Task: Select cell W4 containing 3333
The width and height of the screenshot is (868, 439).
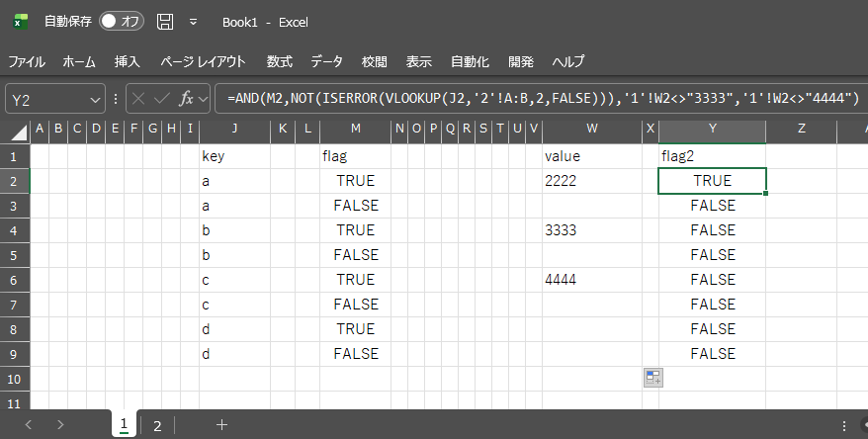Action: pyautogui.click(x=592, y=230)
